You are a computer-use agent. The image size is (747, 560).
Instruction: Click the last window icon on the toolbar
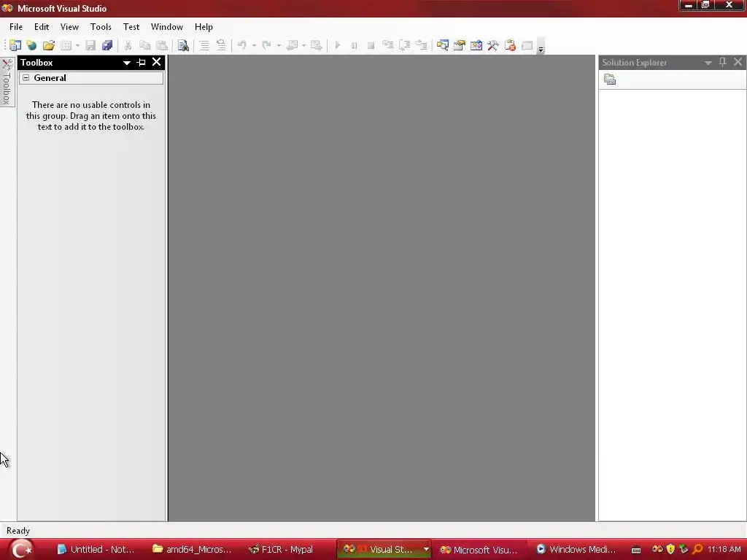point(527,45)
